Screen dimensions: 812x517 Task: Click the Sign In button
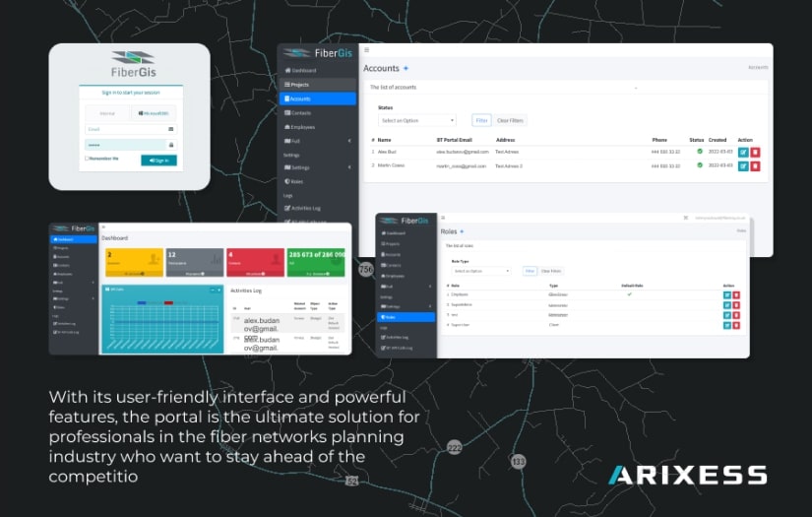[159, 161]
